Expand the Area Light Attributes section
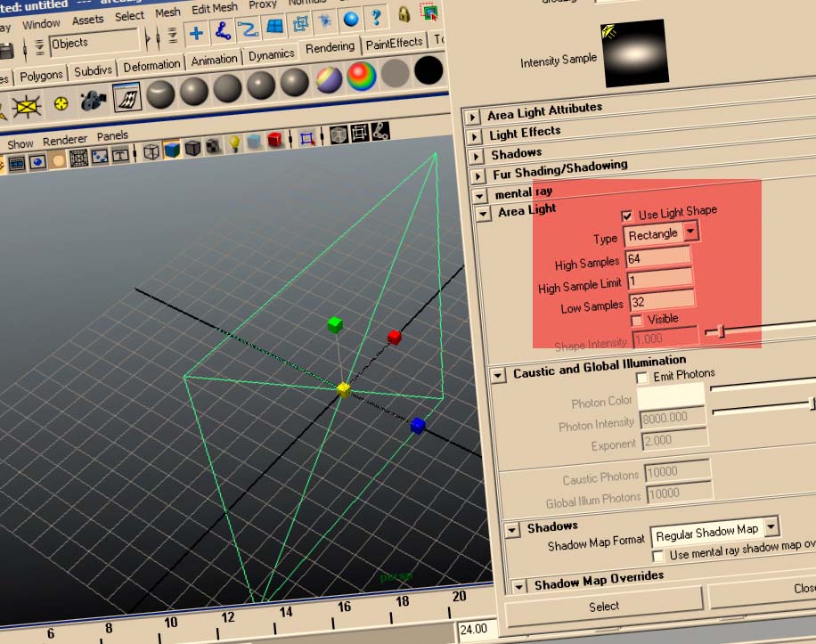Screen dimensions: 816x644 pyautogui.click(x=471, y=117)
